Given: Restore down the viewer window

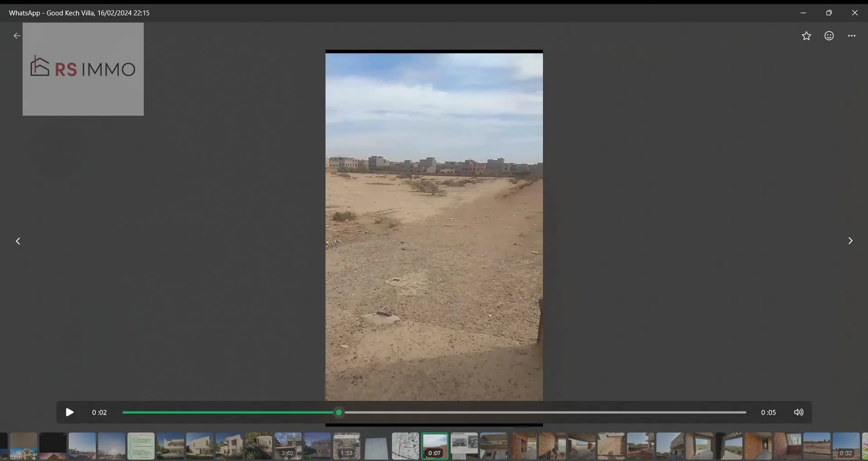Looking at the screenshot, I should pyautogui.click(x=829, y=13).
